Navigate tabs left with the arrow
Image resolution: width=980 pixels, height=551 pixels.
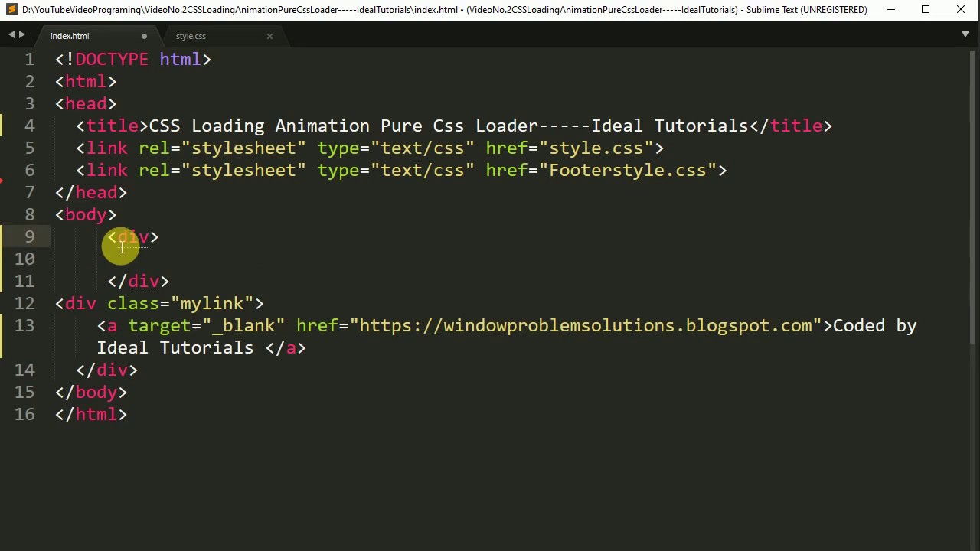[x=11, y=35]
